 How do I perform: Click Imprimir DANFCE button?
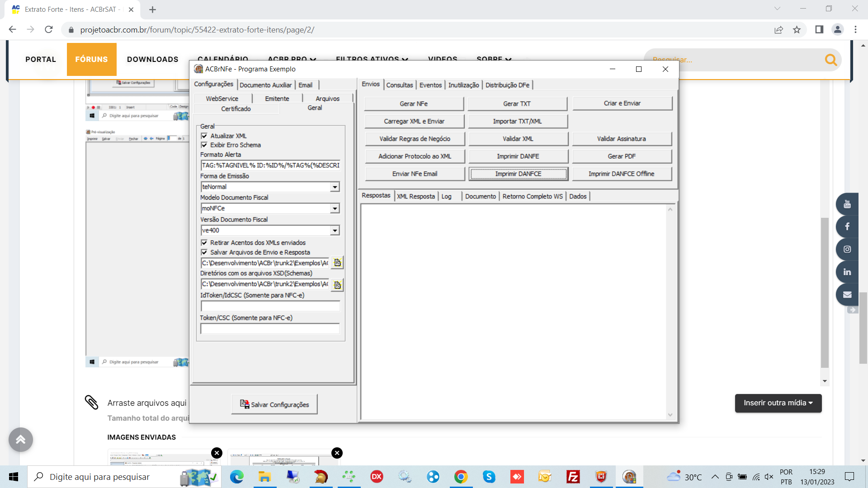click(518, 174)
